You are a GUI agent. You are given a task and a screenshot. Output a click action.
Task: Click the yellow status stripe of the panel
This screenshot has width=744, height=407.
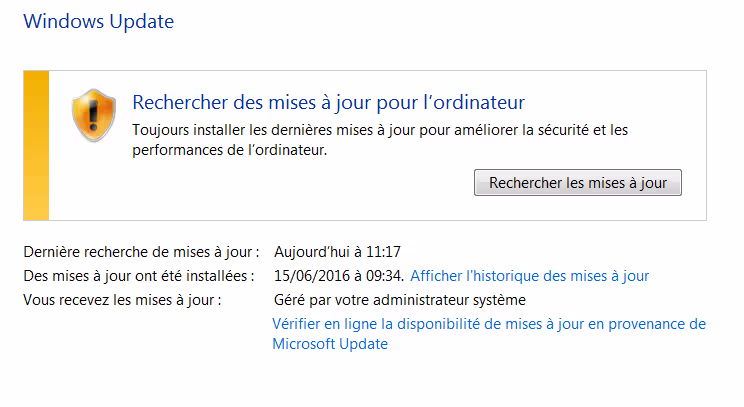(36, 145)
